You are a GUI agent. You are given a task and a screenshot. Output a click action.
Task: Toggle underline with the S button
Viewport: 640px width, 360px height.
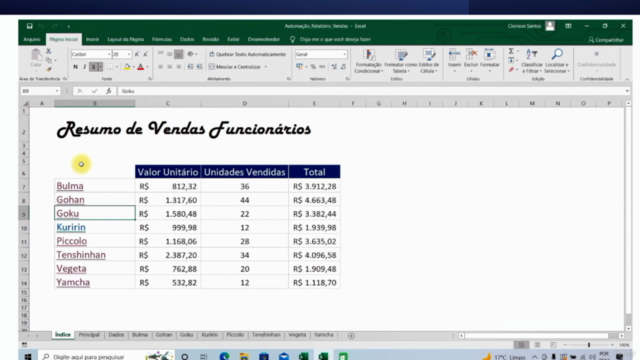tap(93, 67)
